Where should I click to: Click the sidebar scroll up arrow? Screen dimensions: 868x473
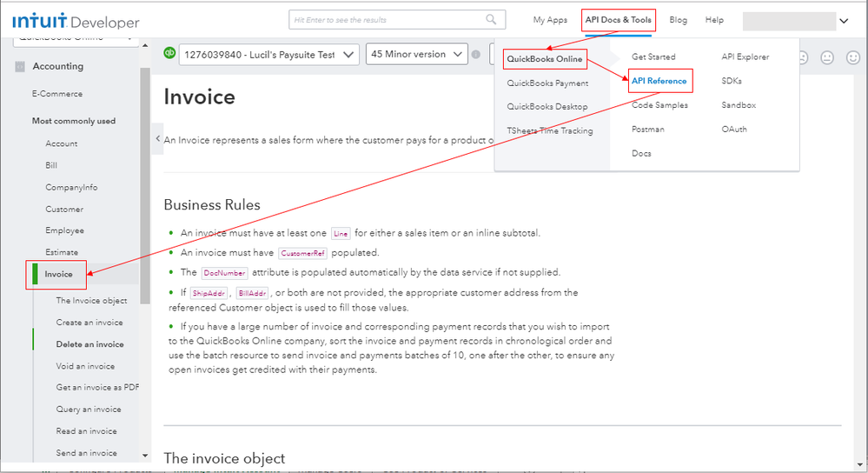click(x=145, y=45)
